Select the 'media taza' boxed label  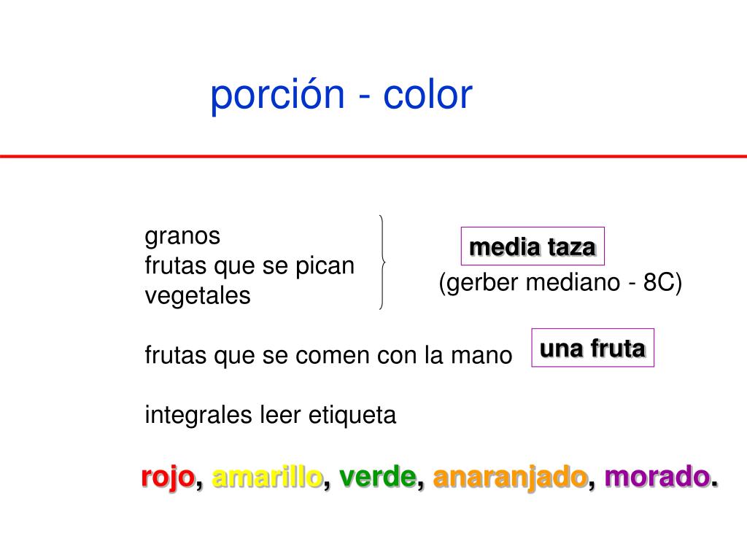tap(533, 246)
